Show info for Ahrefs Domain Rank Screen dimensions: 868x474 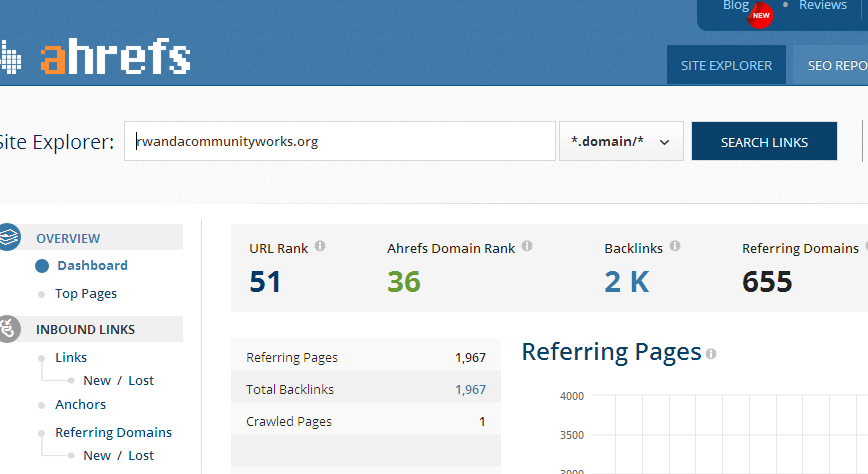coord(527,246)
